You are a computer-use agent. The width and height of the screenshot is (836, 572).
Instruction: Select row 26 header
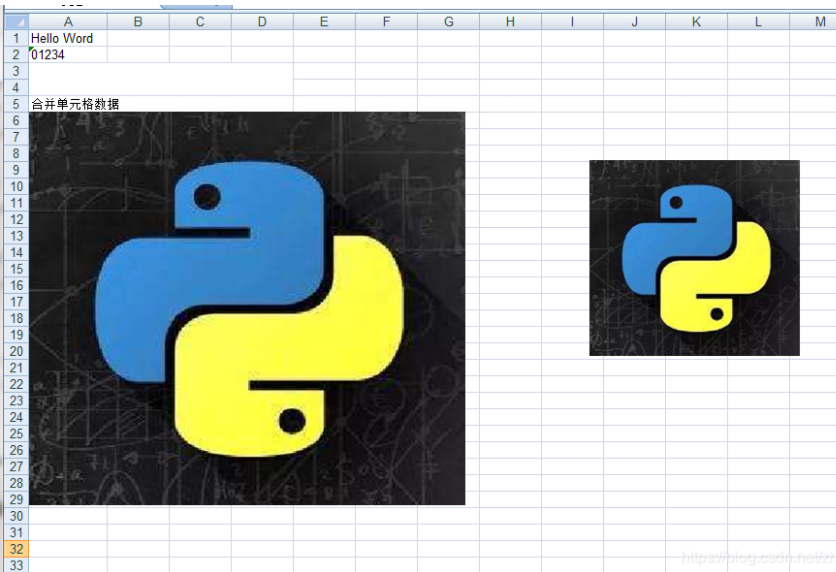pos(17,450)
